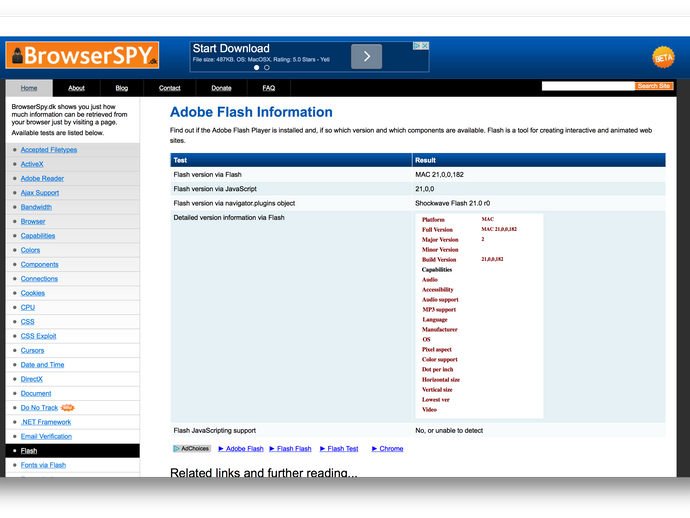Click the 'No, or unable to detect' result

click(x=449, y=430)
